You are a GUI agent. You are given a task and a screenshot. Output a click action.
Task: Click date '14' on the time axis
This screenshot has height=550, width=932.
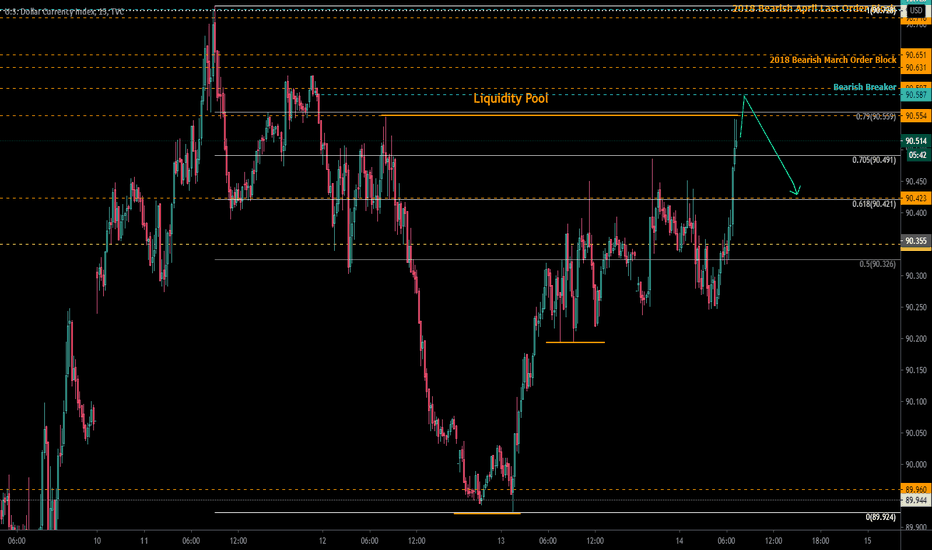tap(679, 541)
